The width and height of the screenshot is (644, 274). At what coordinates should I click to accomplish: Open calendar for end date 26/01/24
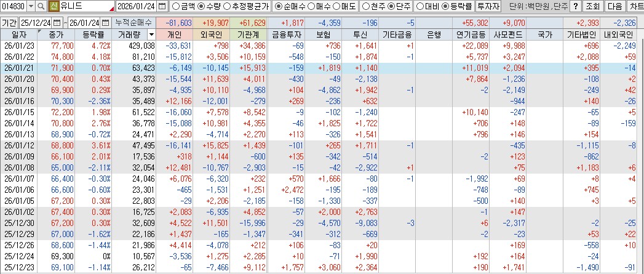106,23
